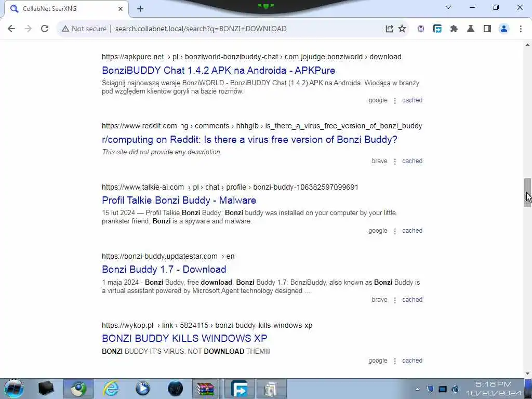Open the taskbar clock and date
Image resolution: width=532 pixels, height=399 pixels.
pos(494,389)
